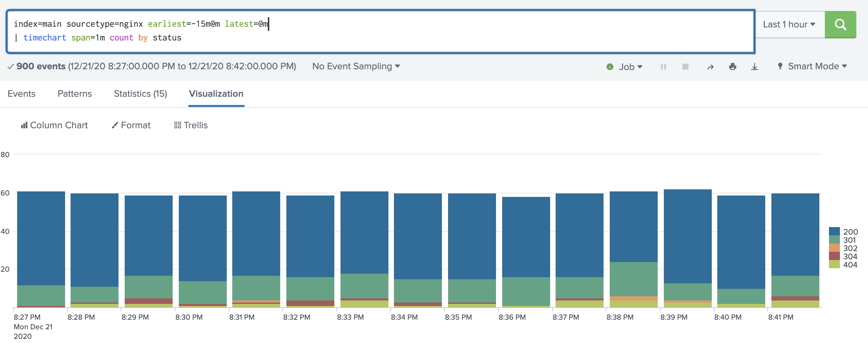Toggle the 404 legend swatch
This screenshot has width=868, height=343.
tap(834, 264)
